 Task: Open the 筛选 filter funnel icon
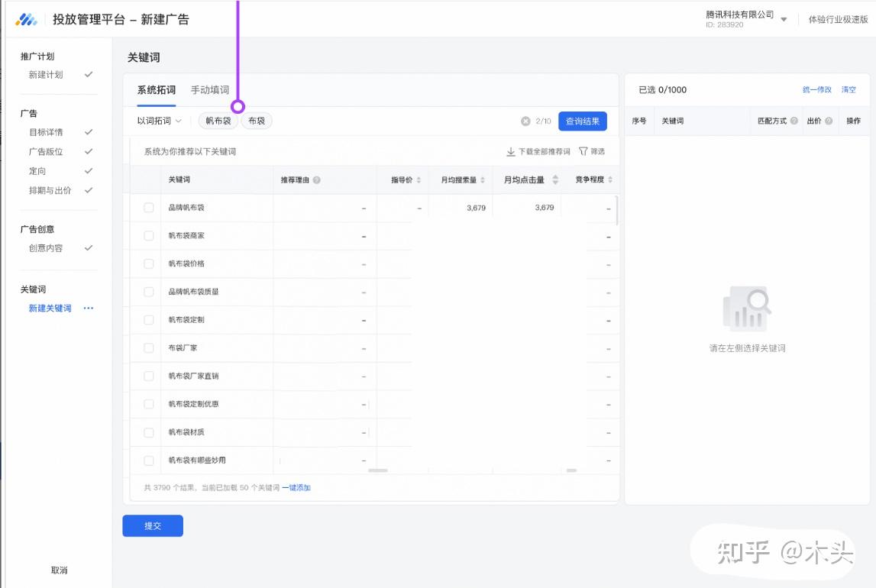(583, 152)
